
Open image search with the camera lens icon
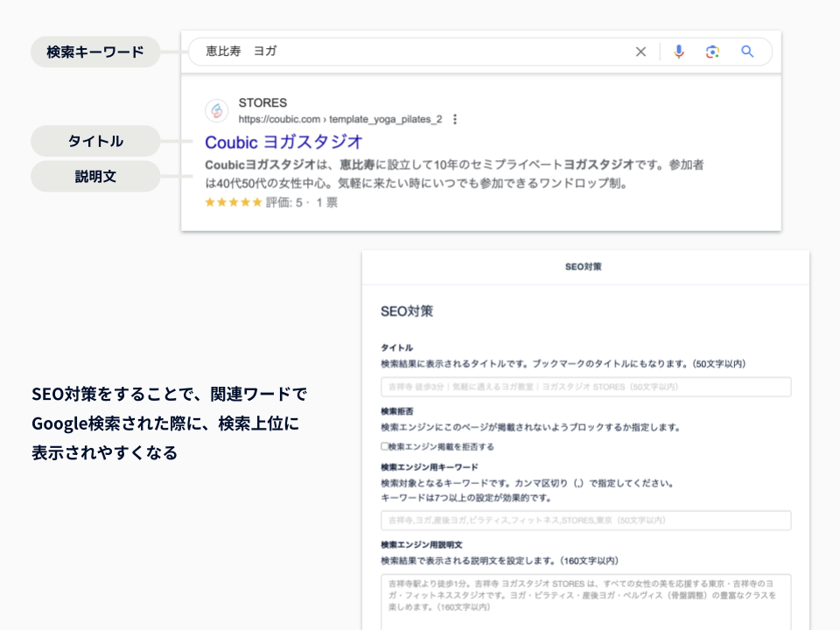[x=712, y=52]
